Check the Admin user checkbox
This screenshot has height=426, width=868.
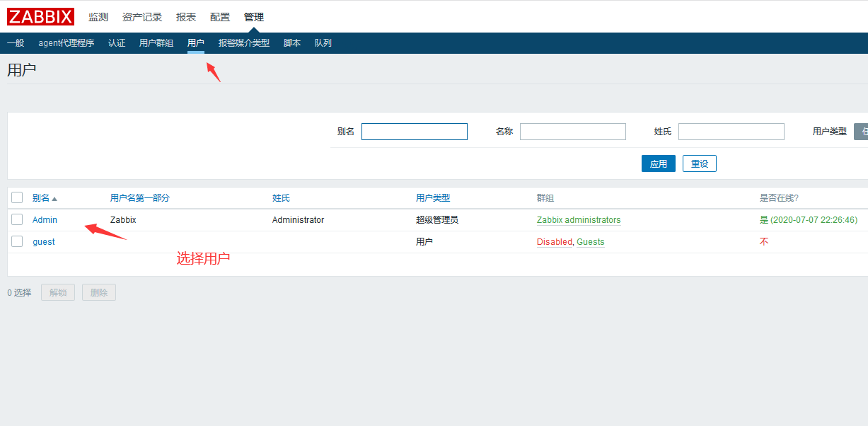pyautogui.click(x=17, y=220)
